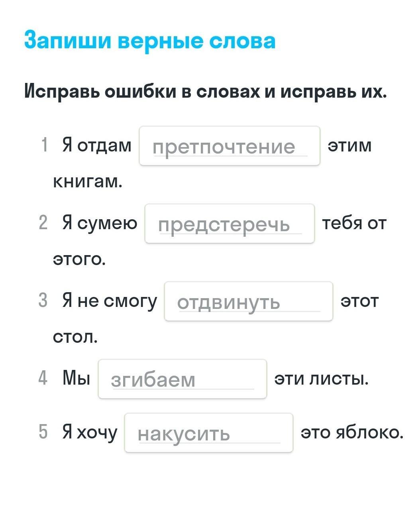The height and width of the screenshot is (509, 420).
Task: Click the words 'Я не смогу' in sentence three
Action: (x=110, y=301)
